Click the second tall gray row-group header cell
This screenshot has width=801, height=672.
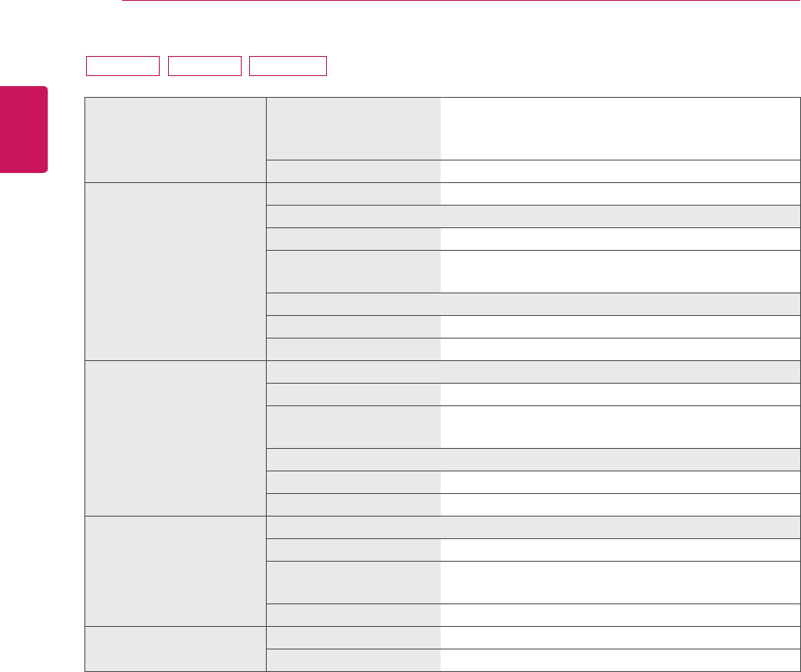tap(176, 271)
